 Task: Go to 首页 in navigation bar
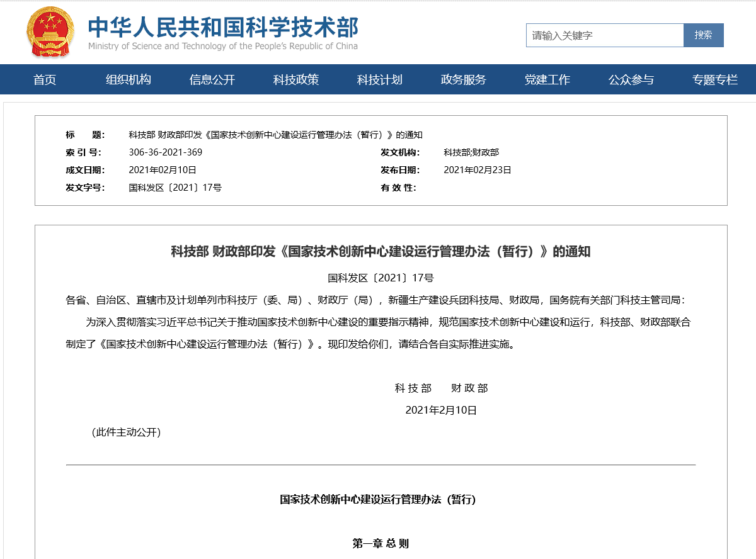click(x=45, y=80)
